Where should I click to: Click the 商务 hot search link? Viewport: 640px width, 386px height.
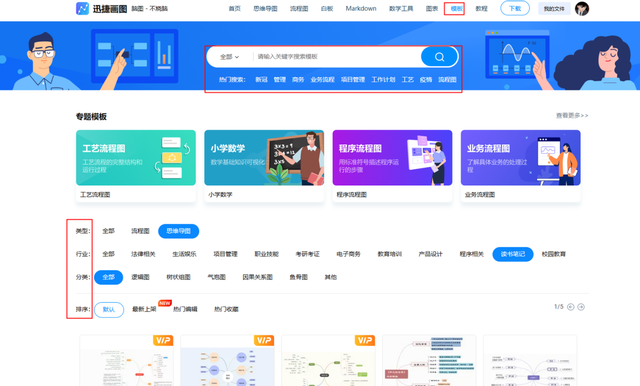click(x=298, y=80)
